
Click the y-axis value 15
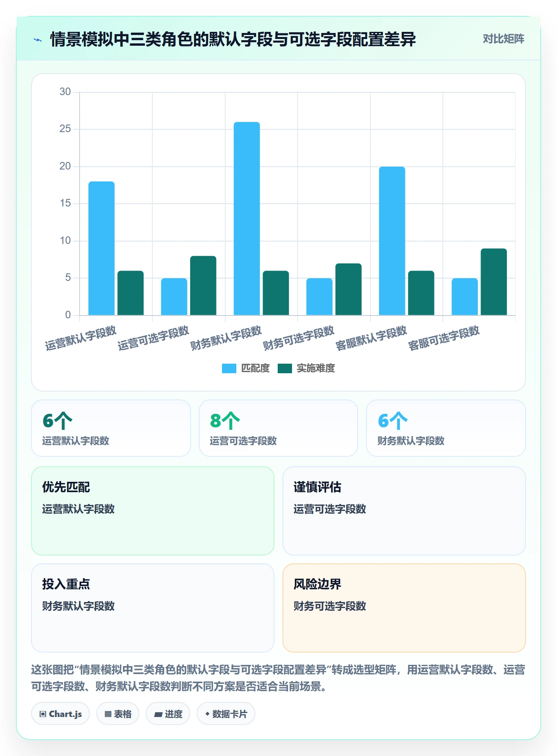coord(65,203)
